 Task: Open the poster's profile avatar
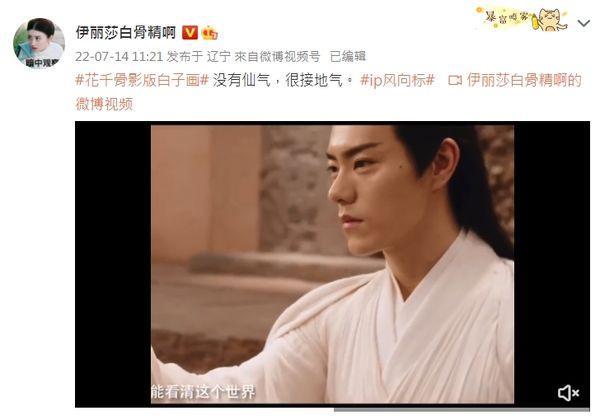tap(39, 43)
